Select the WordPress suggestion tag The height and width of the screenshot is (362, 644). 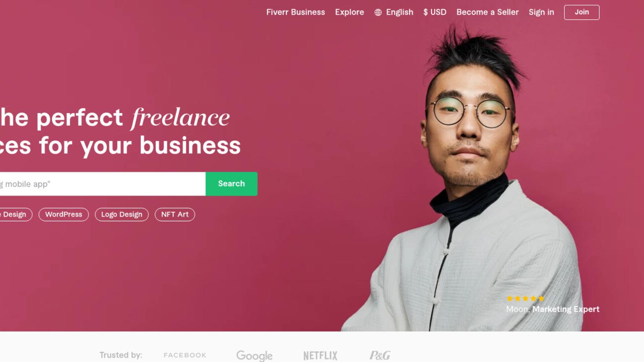coord(64,215)
